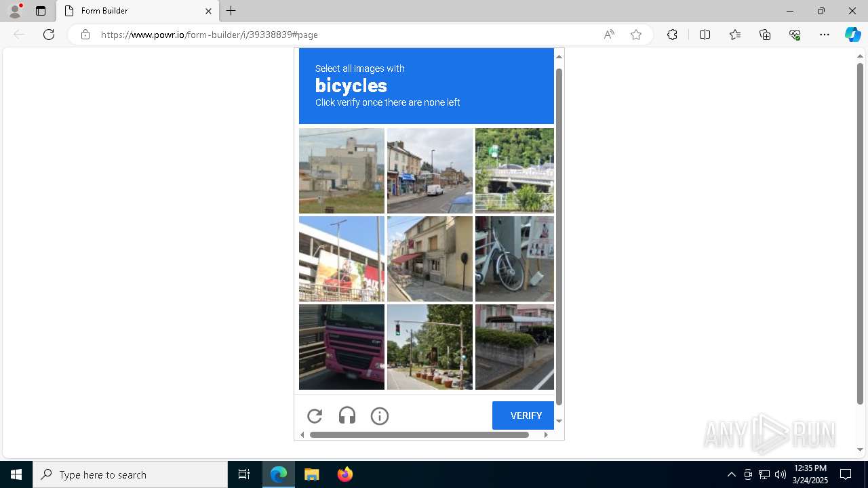Open the clock and calendar flyout
This screenshot has width=868, height=488.
click(810, 474)
